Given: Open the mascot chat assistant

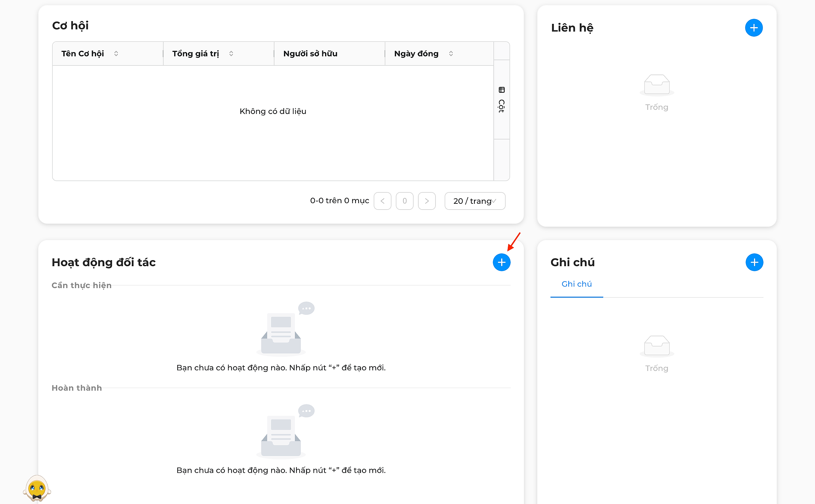Looking at the screenshot, I should pos(37,488).
